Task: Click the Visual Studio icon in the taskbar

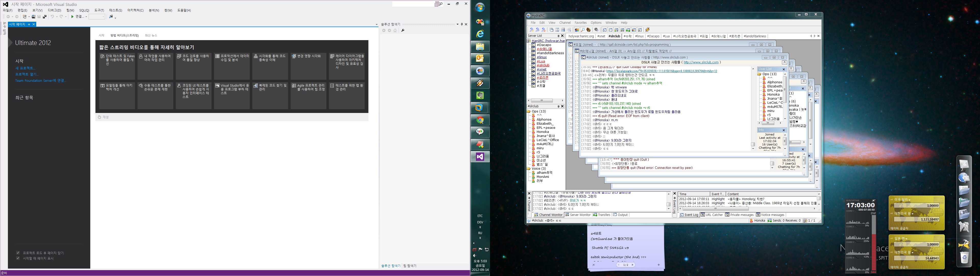Action: coord(480,157)
